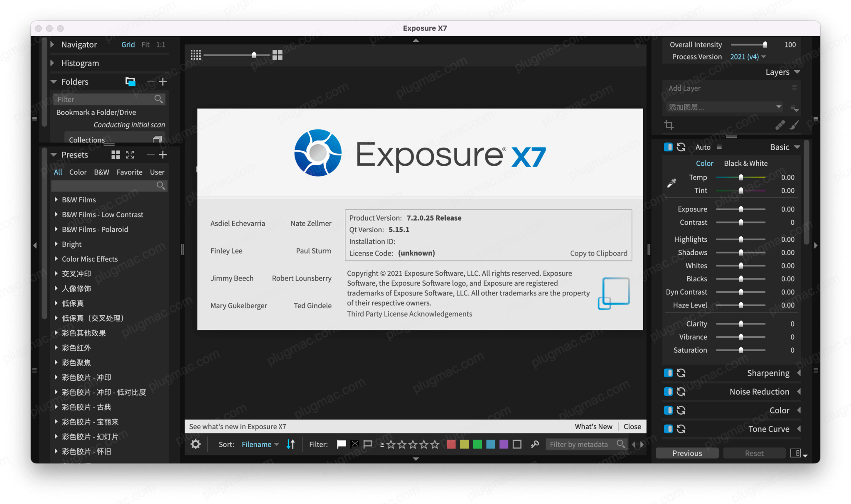This screenshot has width=851, height=504.
Task: Add a new preset with plus icon
Action: 163,155
